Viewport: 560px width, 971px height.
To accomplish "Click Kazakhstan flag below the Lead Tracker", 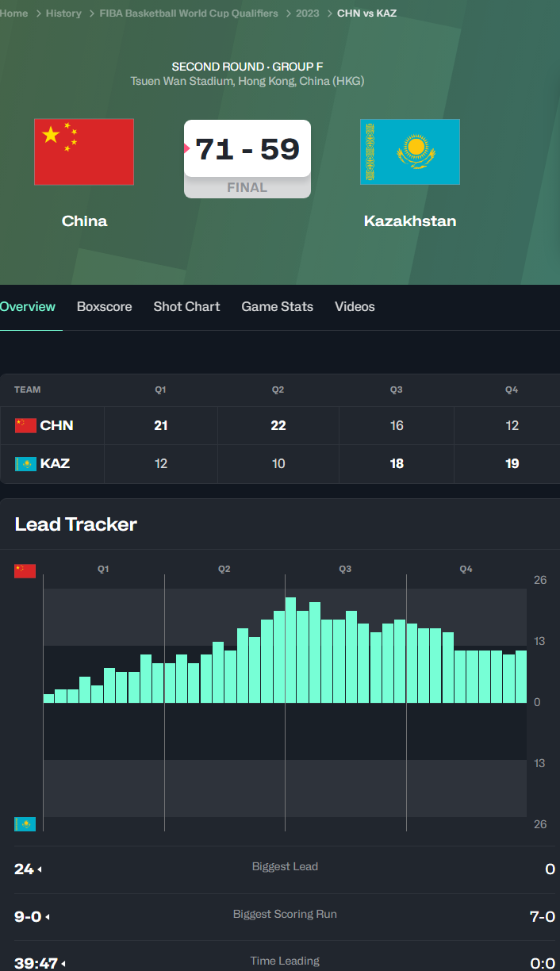I will pos(25,824).
